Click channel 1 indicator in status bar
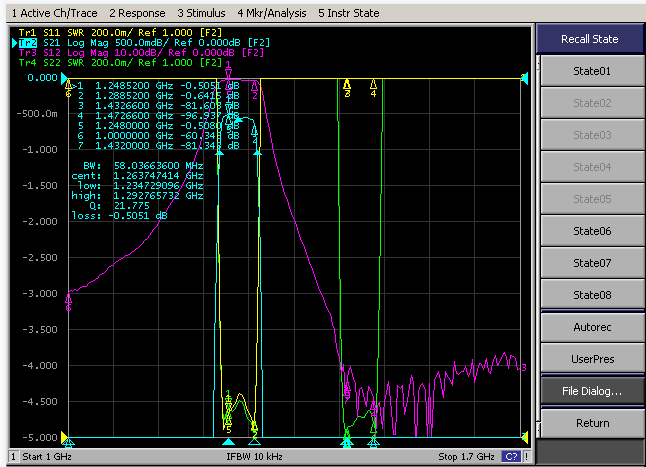Image resolution: width=646 pixels, height=467 pixels. 13,457
